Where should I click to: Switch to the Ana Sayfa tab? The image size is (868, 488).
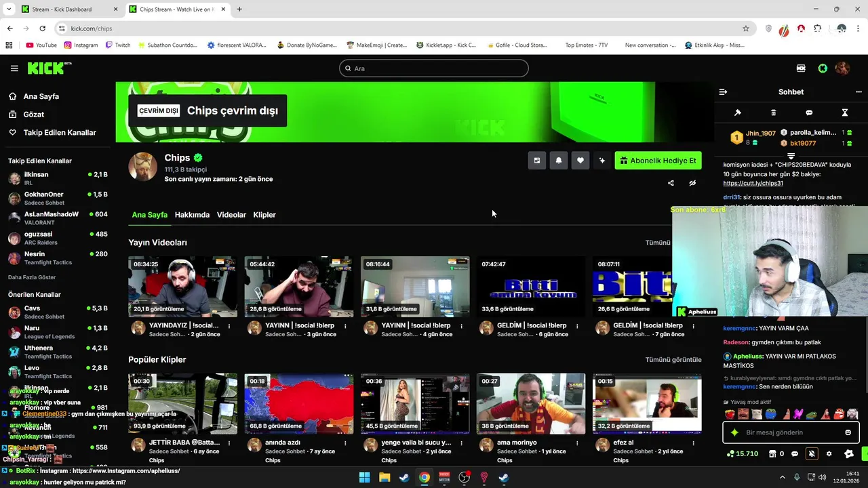pyautogui.click(x=149, y=215)
